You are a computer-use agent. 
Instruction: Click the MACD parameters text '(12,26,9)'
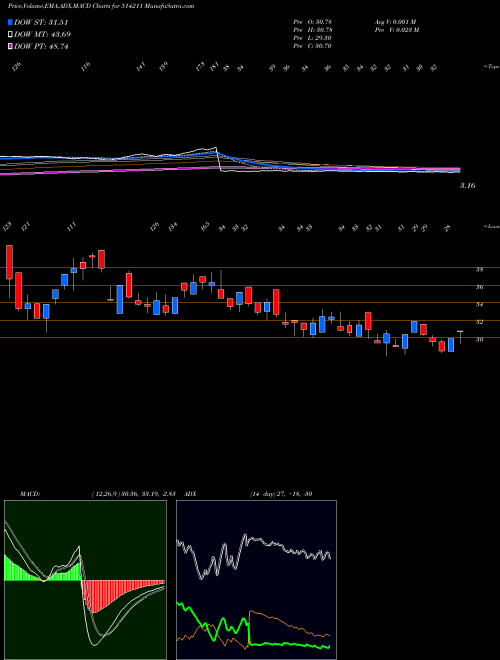[x=104, y=494]
